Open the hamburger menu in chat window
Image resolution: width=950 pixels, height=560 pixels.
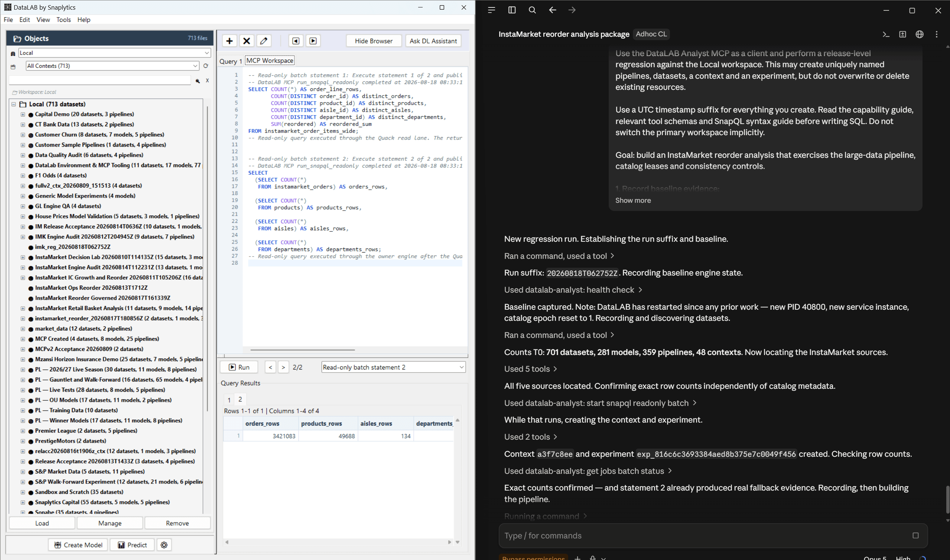coord(491,10)
